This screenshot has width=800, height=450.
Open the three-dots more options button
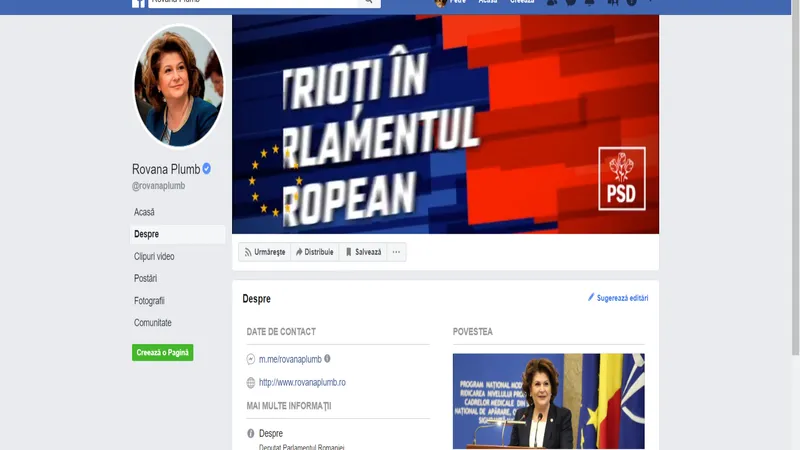click(396, 252)
